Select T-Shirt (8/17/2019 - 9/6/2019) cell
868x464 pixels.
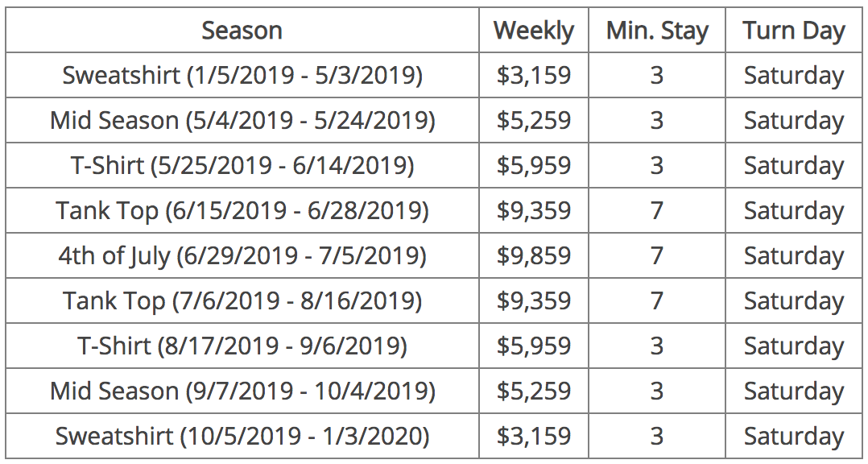pos(242,346)
